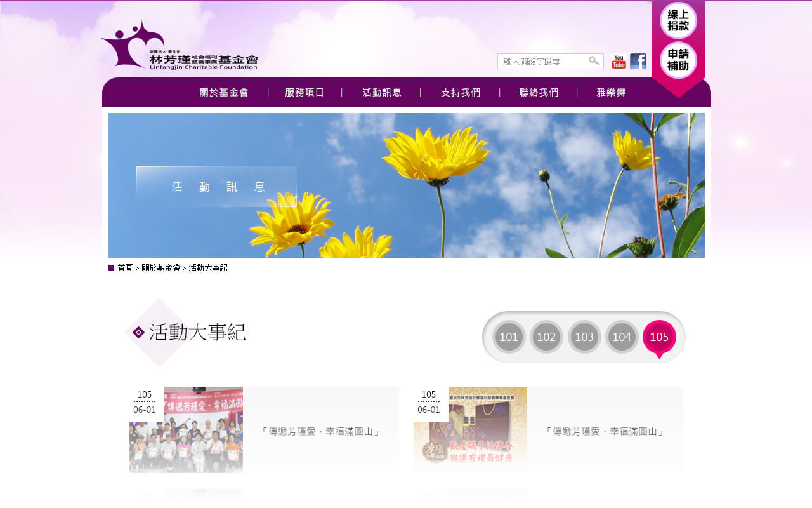Click the keyword search input field
The width and height of the screenshot is (812, 508).
click(542, 62)
